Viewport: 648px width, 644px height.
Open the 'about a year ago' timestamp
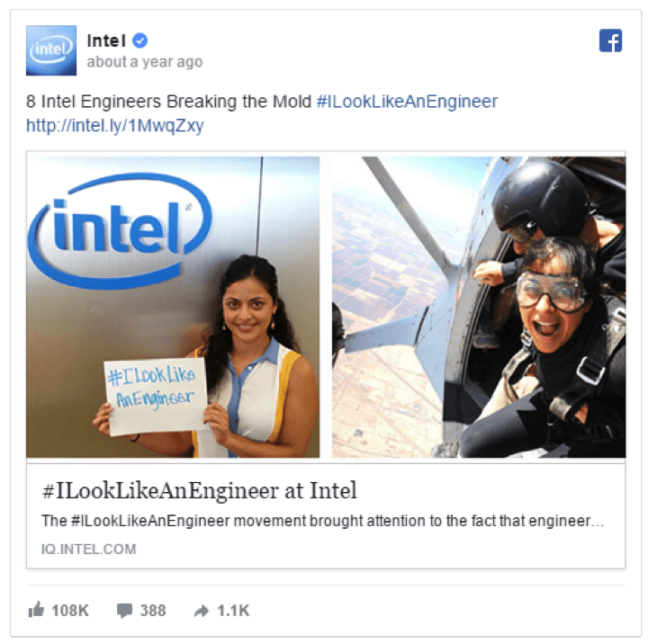[145, 62]
